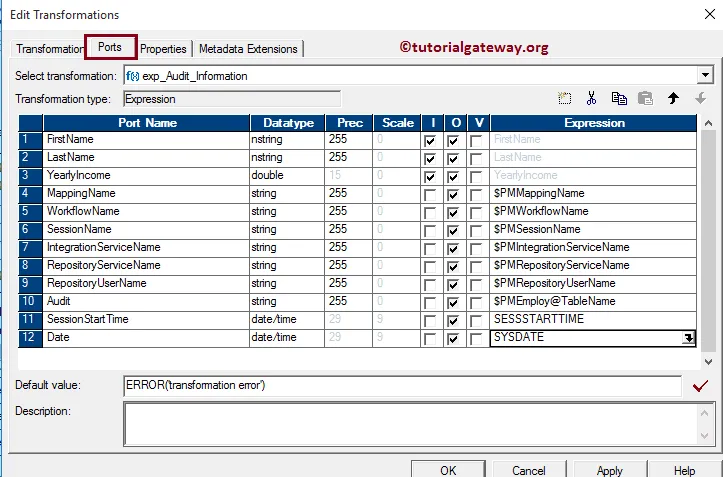The height and width of the screenshot is (477, 723).
Task: Enable variable checkbox for Audit port
Action: [x=477, y=302]
